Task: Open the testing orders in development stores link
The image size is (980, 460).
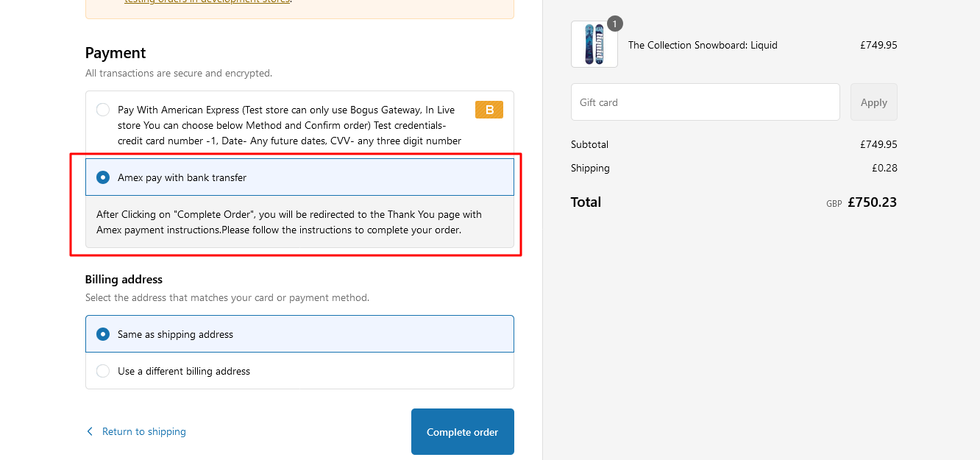Action: pos(207,2)
